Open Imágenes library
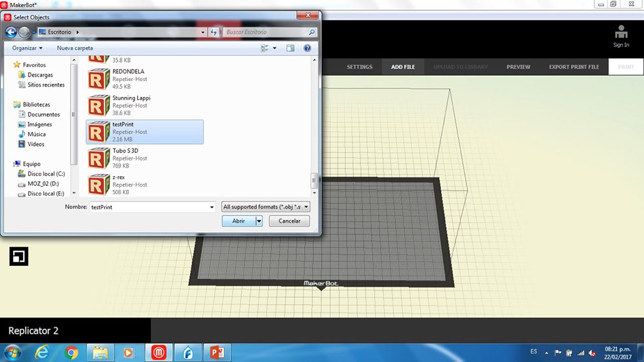 pyautogui.click(x=39, y=124)
